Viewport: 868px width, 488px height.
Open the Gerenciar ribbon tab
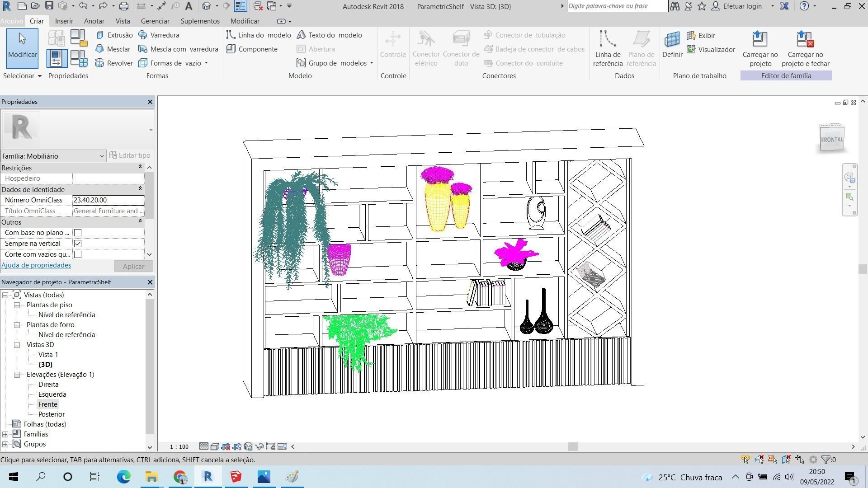point(155,21)
